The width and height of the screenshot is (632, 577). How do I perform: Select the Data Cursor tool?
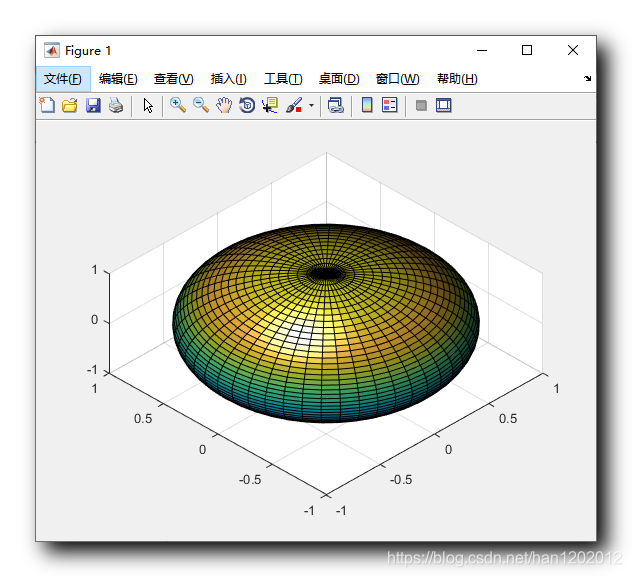coord(270,106)
